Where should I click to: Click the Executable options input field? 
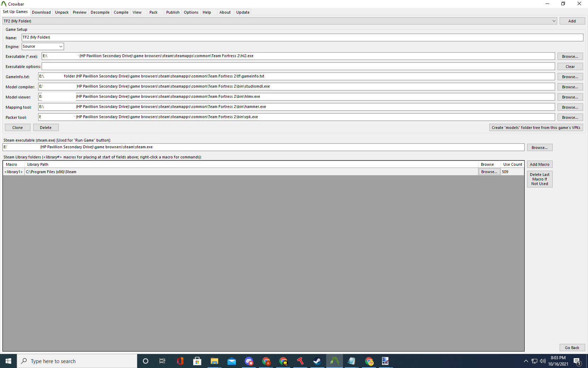point(298,66)
